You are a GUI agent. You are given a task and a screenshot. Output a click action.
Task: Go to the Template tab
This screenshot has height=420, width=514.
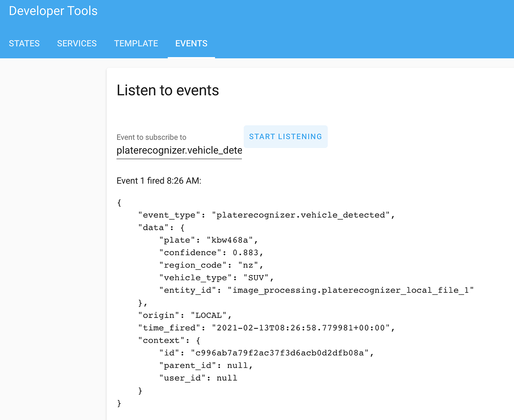pyautogui.click(x=136, y=44)
